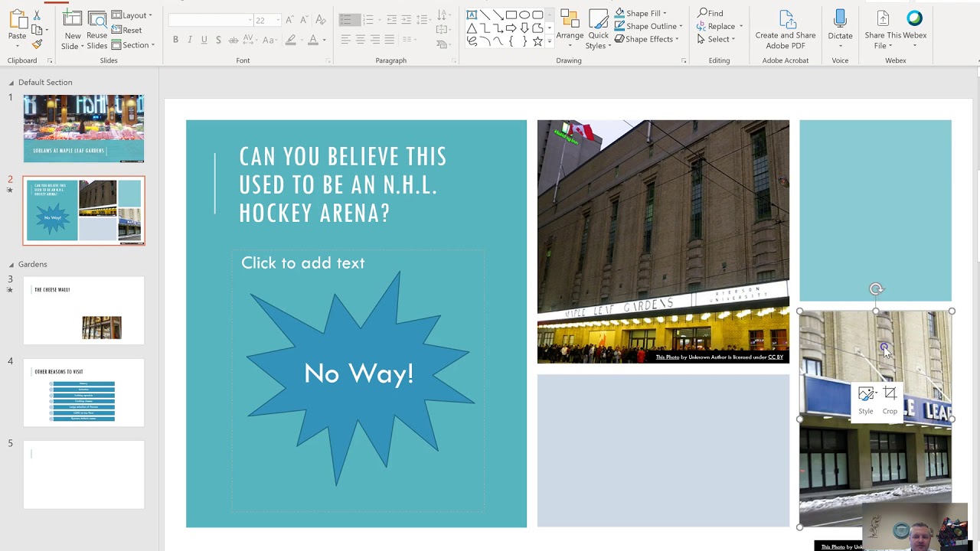Open the Shape Effects dropdown
This screenshot has width=980, height=551.
coord(645,39)
